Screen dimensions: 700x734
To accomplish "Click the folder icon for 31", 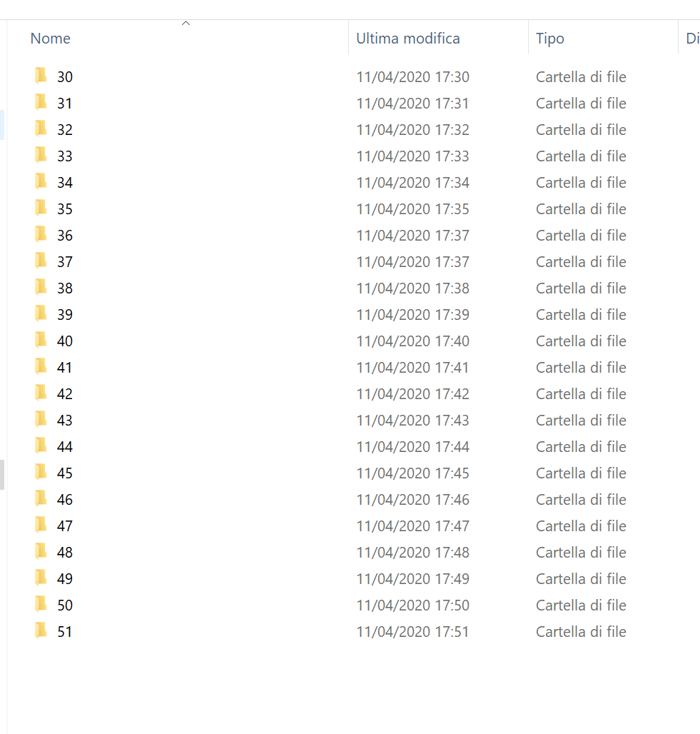I will pyautogui.click(x=41, y=102).
